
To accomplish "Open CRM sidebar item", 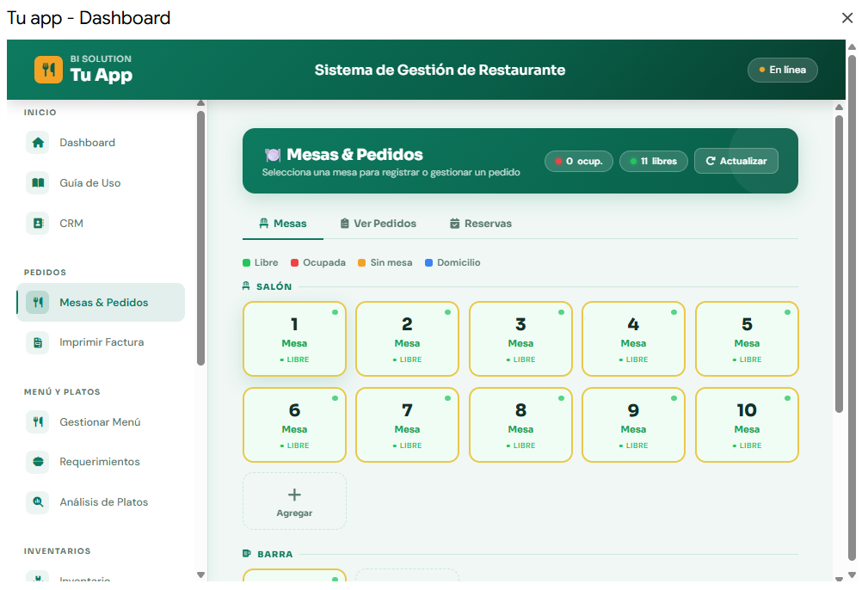I will pyautogui.click(x=101, y=224).
